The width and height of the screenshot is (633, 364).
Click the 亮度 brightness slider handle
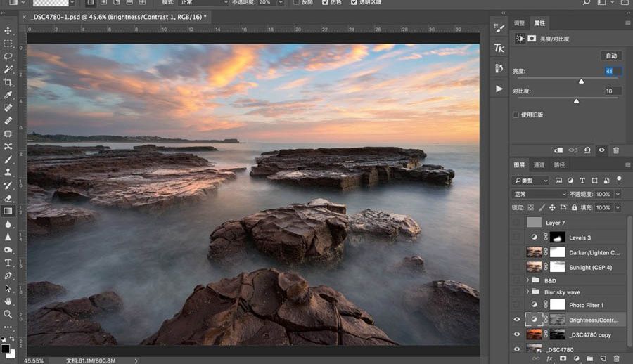(582, 82)
